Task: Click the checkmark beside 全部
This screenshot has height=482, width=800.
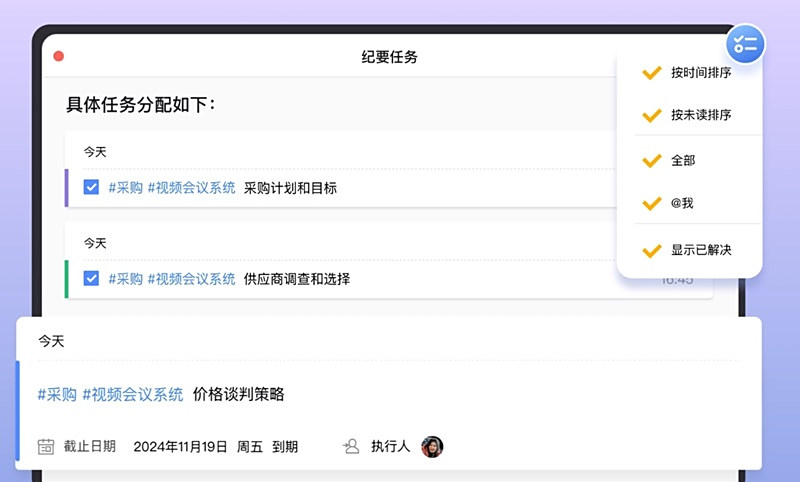Action: tap(652, 161)
